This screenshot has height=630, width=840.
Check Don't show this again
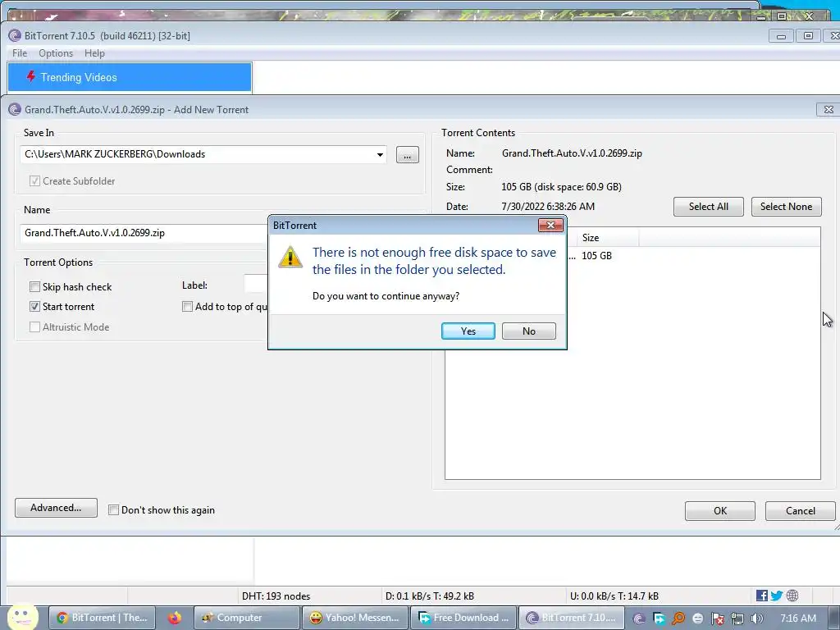113,510
